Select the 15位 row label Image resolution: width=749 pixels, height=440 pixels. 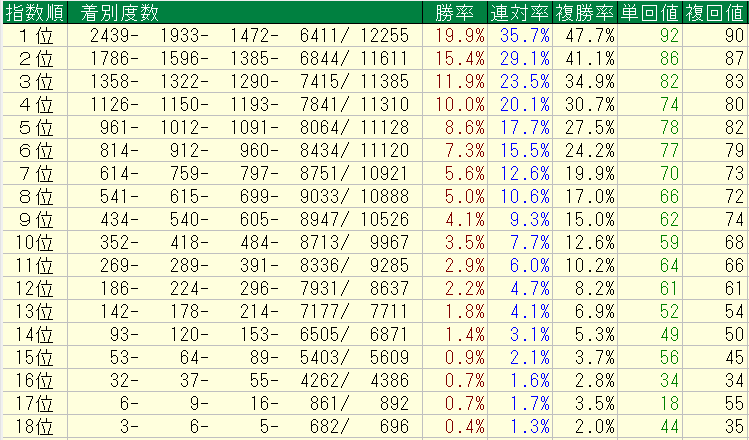pos(33,357)
